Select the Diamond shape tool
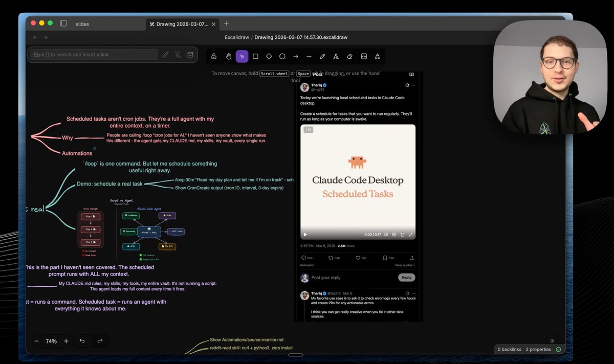The height and width of the screenshot is (364, 614). [269, 56]
